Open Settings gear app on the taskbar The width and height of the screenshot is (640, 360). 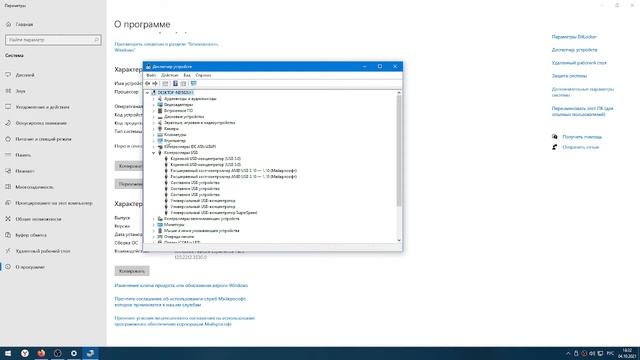74,353
